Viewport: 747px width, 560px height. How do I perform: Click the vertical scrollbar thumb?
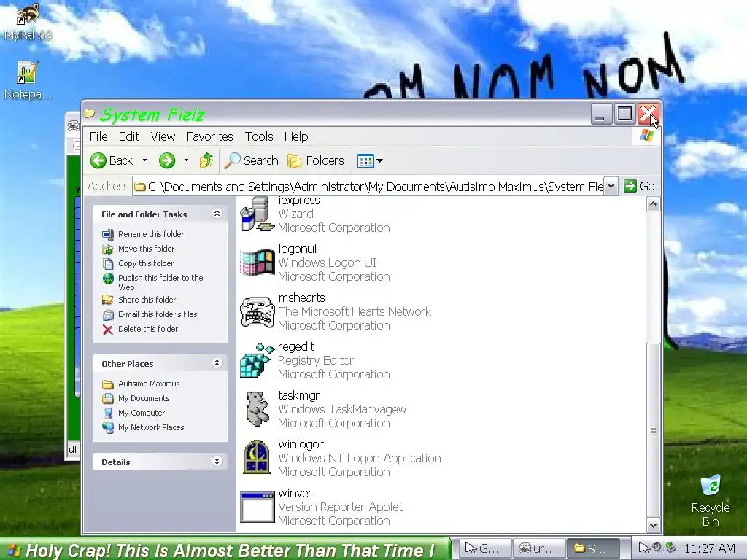click(653, 430)
